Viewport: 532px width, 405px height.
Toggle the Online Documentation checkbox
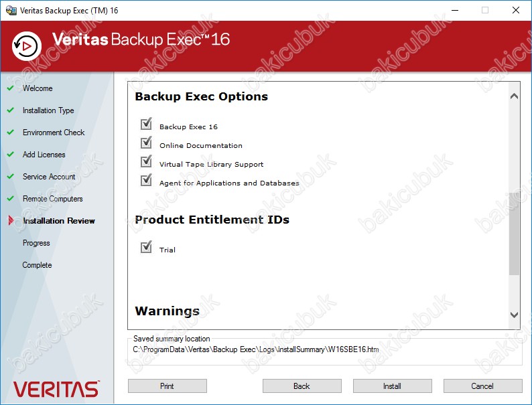(146, 143)
